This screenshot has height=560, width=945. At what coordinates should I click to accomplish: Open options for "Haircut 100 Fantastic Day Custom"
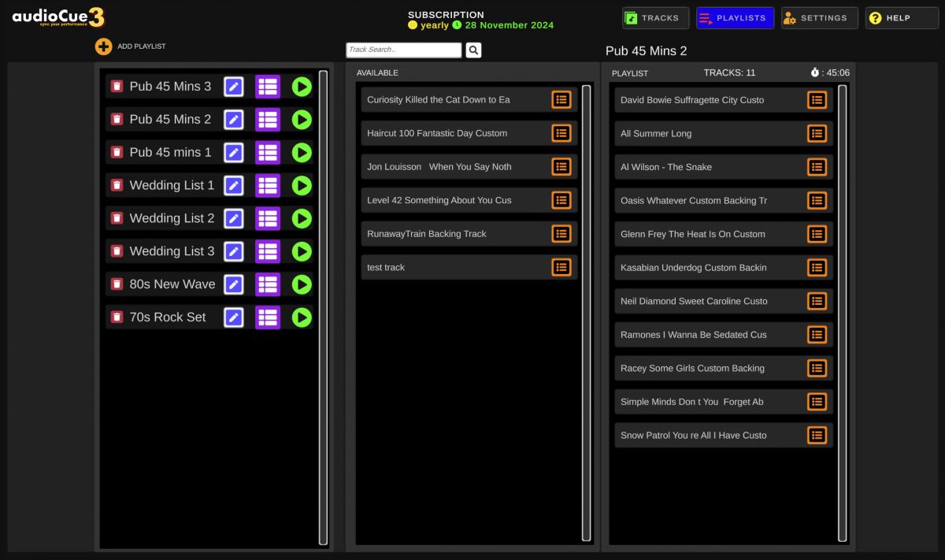561,133
